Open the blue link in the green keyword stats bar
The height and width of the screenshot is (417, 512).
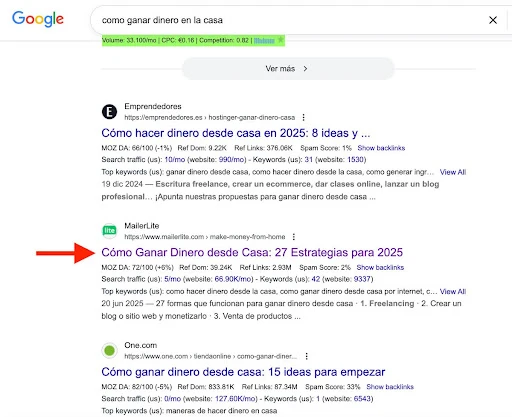pyautogui.click(x=264, y=40)
